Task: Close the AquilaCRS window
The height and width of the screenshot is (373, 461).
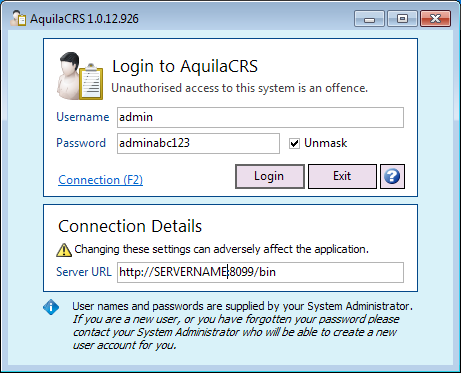Action: (435, 19)
